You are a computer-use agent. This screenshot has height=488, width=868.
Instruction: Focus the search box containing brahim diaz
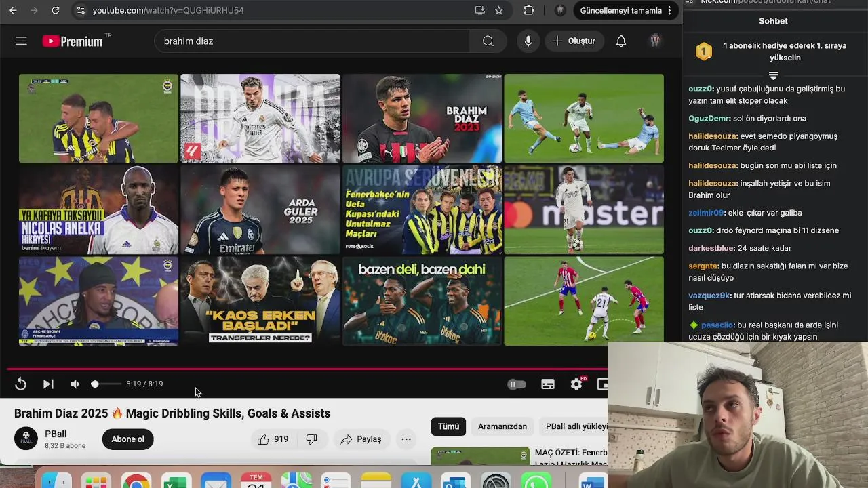[x=312, y=41]
